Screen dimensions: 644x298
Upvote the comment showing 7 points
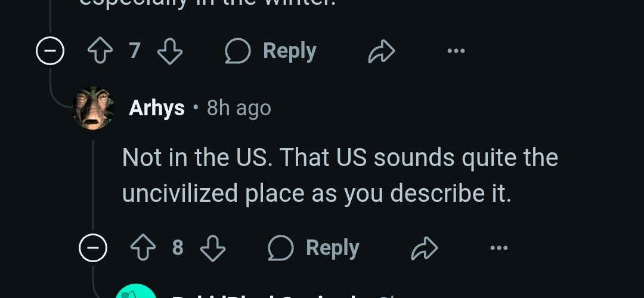click(100, 51)
